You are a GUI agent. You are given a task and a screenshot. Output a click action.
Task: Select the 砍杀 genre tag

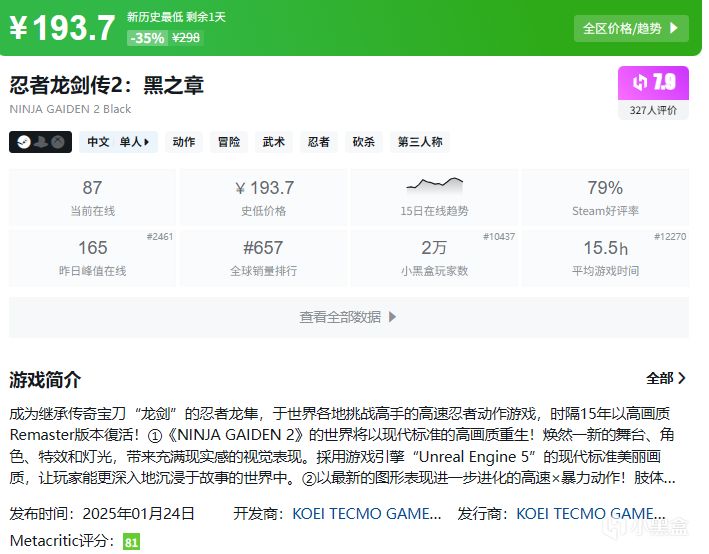tap(364, 142)
